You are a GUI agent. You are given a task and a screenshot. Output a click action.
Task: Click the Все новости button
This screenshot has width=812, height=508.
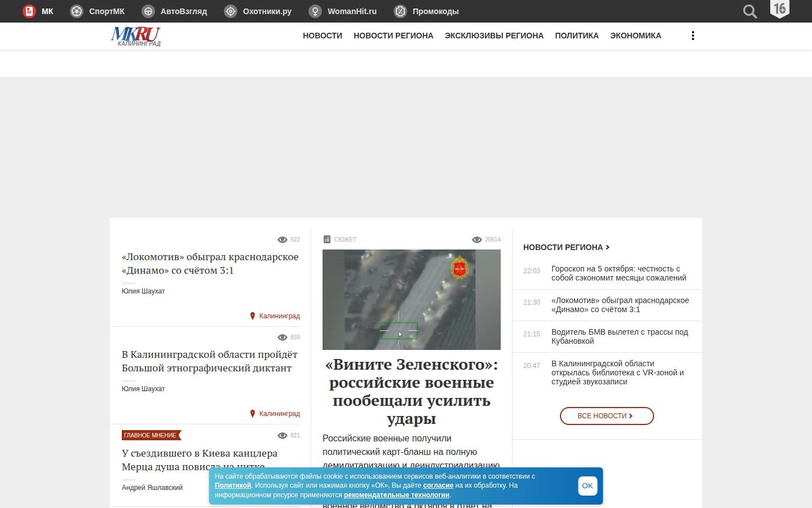(607, 416)
